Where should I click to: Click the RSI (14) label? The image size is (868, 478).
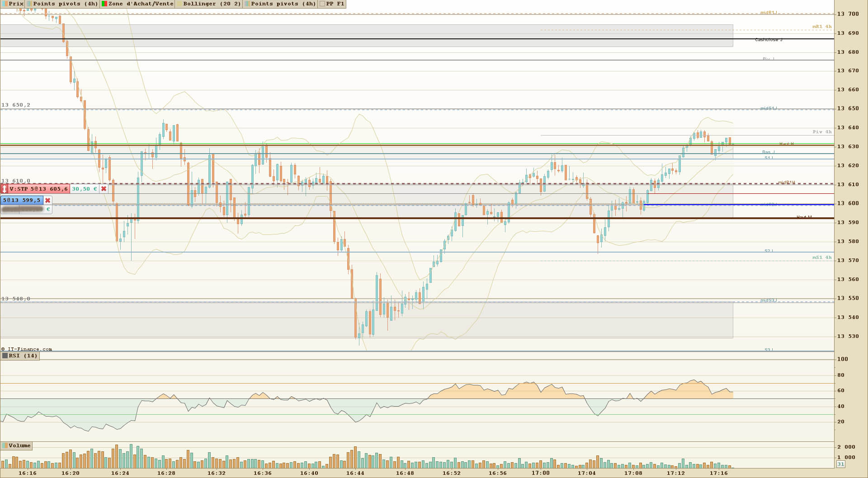23,356
